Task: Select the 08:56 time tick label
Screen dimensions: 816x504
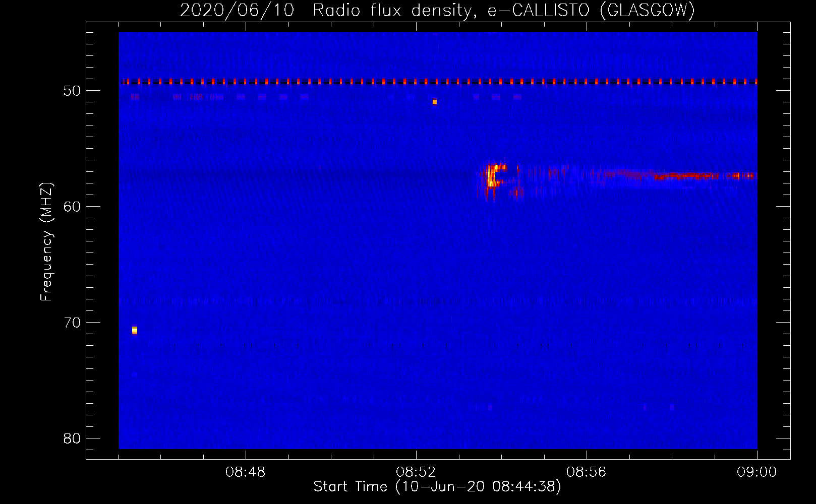Action: click(587, 472)
